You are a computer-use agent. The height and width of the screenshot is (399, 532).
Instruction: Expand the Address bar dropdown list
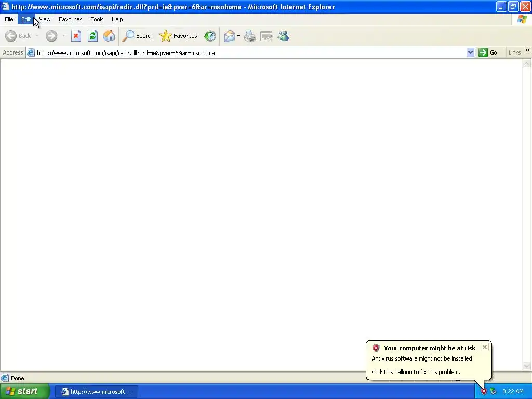(x=470, y=52)
